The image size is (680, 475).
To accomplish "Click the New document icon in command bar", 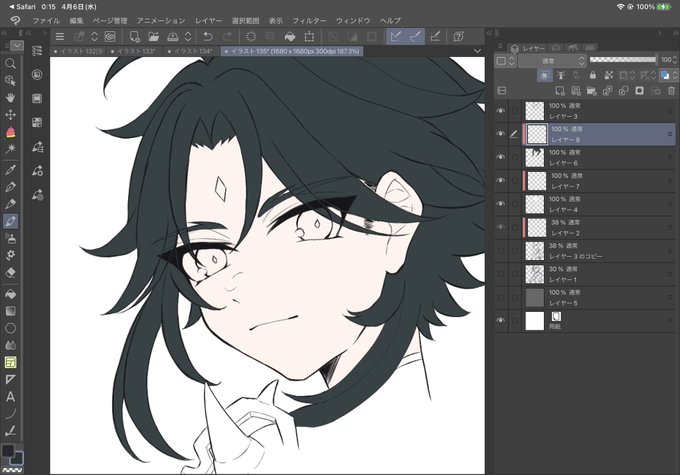I will [134, 37].
